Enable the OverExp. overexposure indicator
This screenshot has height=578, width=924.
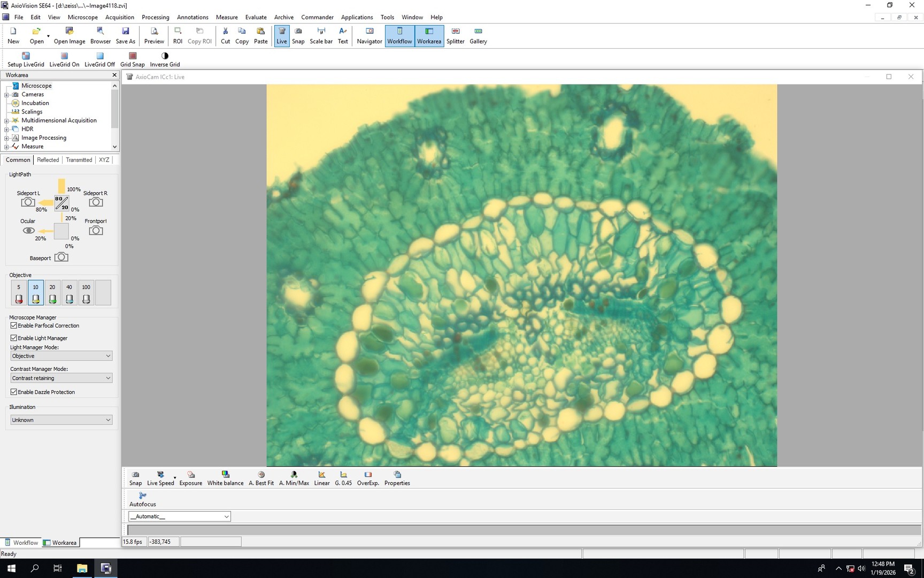pos(368,478)
